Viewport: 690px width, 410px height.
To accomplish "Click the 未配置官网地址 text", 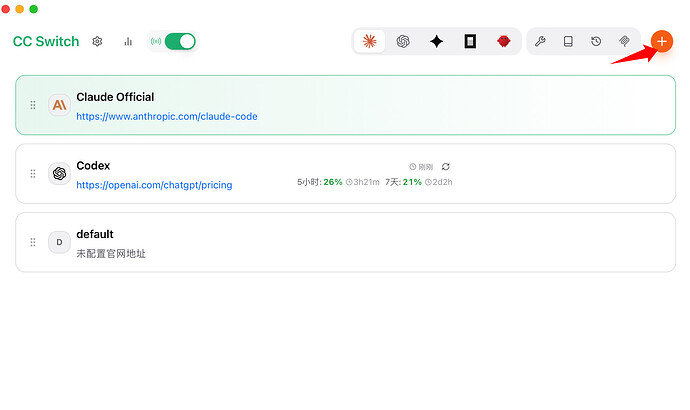I will tap(111, 254).
